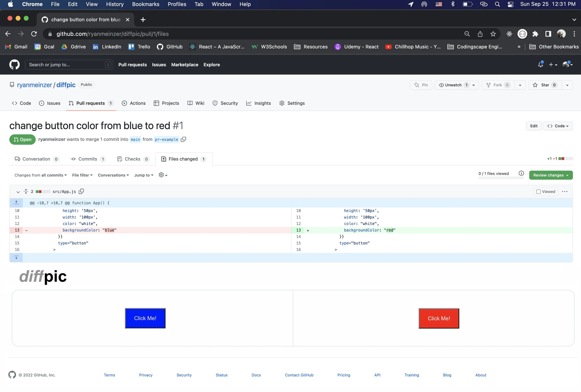581x392 pixels.
Task: Mark src/App.js as Viewed
Action: pyautogui.click(x=538, y=191)
